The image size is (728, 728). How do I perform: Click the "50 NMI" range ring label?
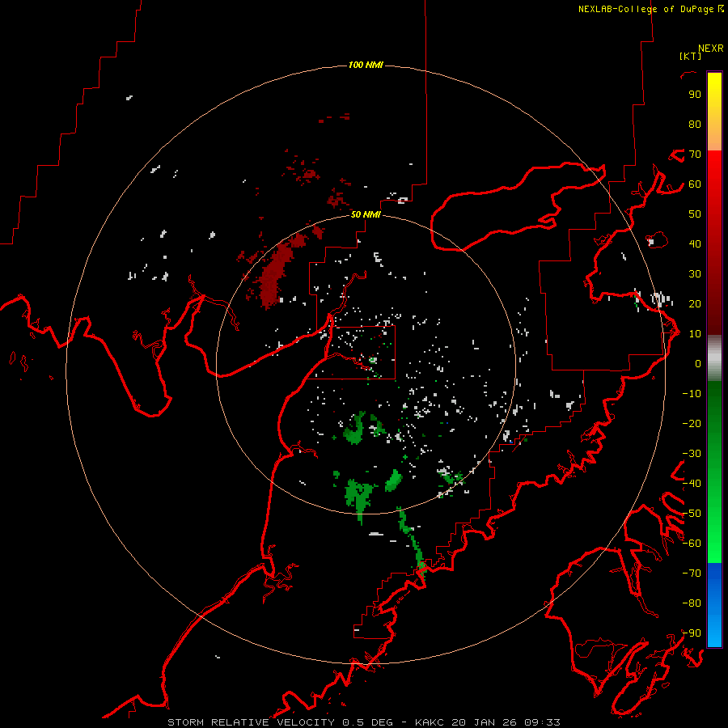point(366,214)
